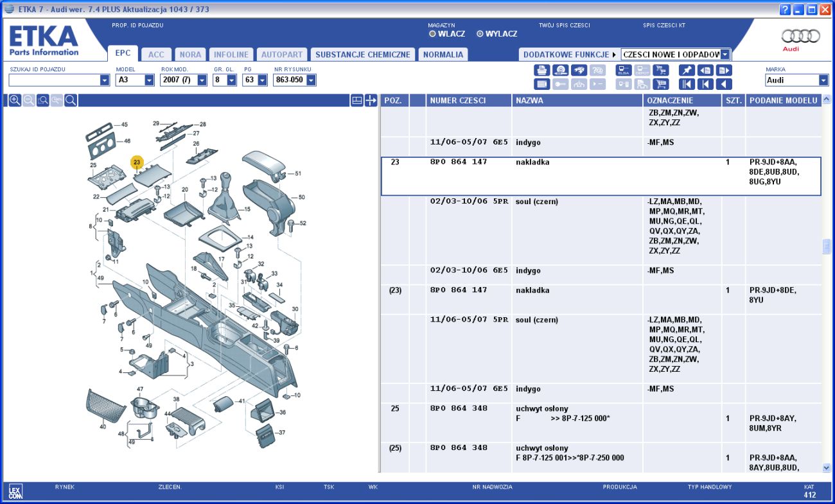835x504 pixels.
Task: Click the zoom-out magnifier icon
Action: pos(29,100)
